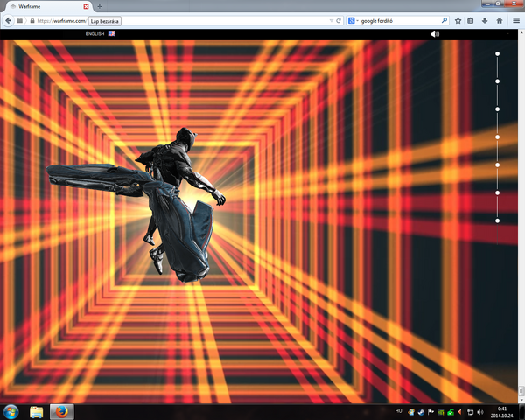Mute the site sound speaker icon
Screen dimensions: 525x420
pos(435,34)
